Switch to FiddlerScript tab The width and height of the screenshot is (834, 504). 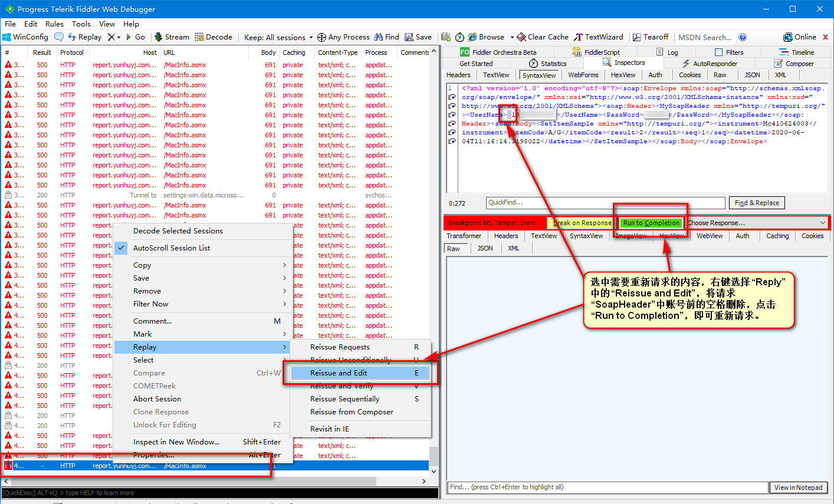[596, 52]
